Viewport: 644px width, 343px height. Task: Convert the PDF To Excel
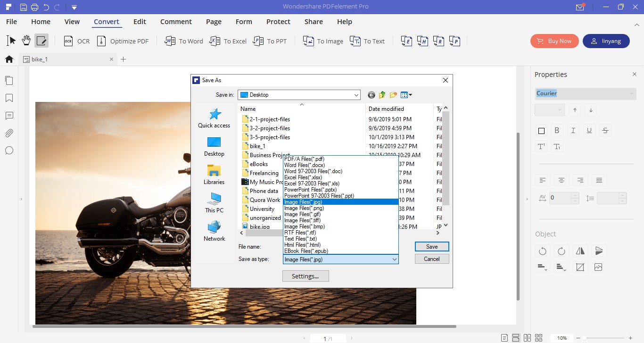pyautogui.click(x=228, y=41)
